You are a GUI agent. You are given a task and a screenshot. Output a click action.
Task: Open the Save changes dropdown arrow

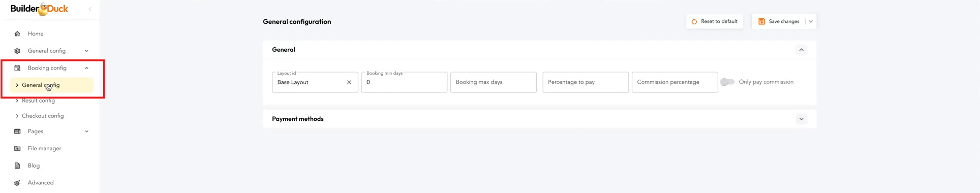[811, 21]
